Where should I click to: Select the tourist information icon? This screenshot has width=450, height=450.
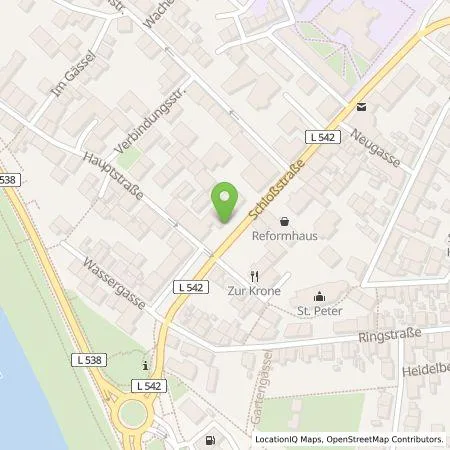[x=145, y=366]
